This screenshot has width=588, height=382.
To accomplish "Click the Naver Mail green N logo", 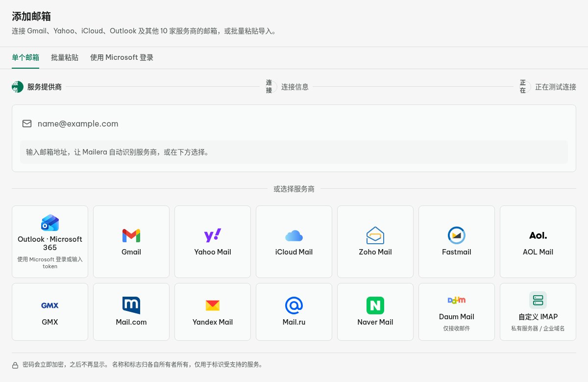I will pyautogui.click(x=375, y=306).
